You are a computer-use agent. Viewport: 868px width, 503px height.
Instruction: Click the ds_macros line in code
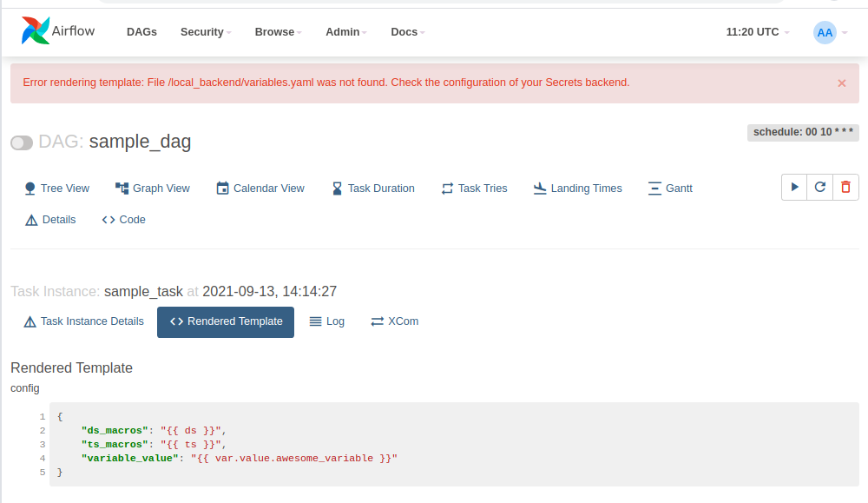pyautogui.click(x=154, y=430)
